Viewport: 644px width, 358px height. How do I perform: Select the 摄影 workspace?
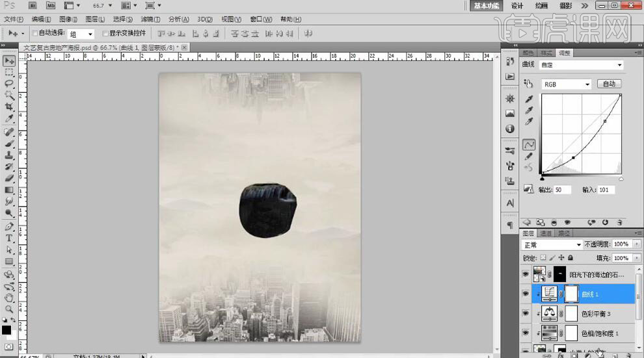(x=565, y=6)
